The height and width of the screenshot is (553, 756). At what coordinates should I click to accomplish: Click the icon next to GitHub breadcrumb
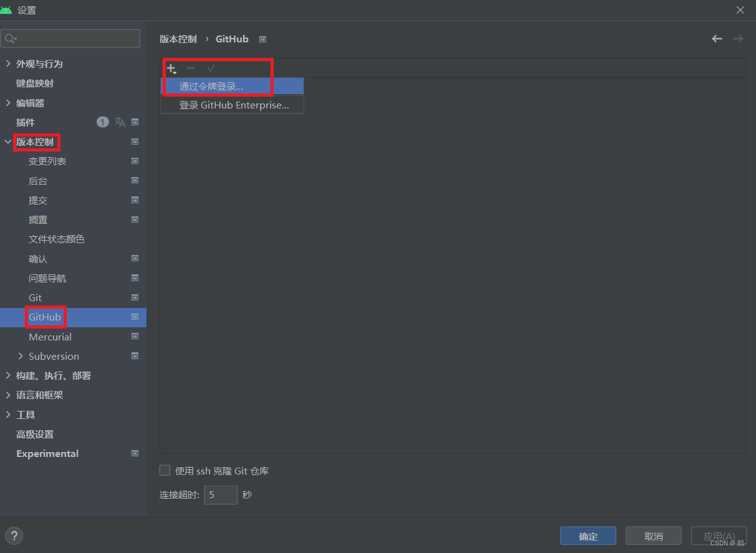coord(263,39)
